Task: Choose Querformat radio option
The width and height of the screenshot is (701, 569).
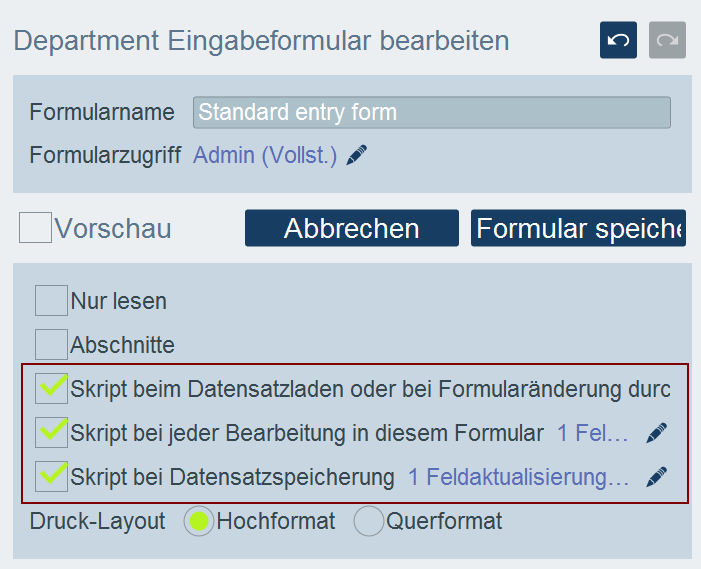Action: pyautogui.click(x=369, y=521)
